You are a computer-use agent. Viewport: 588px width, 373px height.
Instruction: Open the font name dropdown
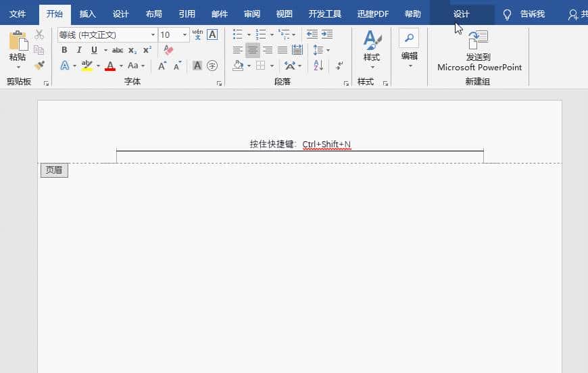tap(153, 35)
